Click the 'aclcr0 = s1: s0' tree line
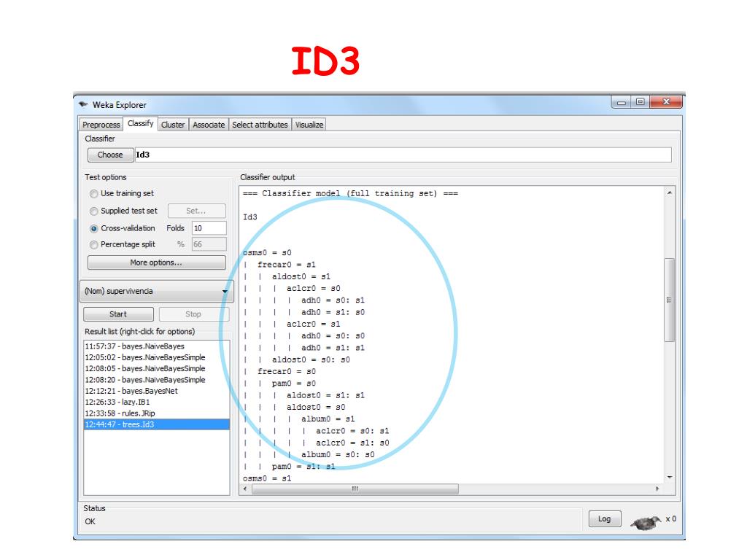The width and height of the screenshot is (747, 560). coord(352,443)
